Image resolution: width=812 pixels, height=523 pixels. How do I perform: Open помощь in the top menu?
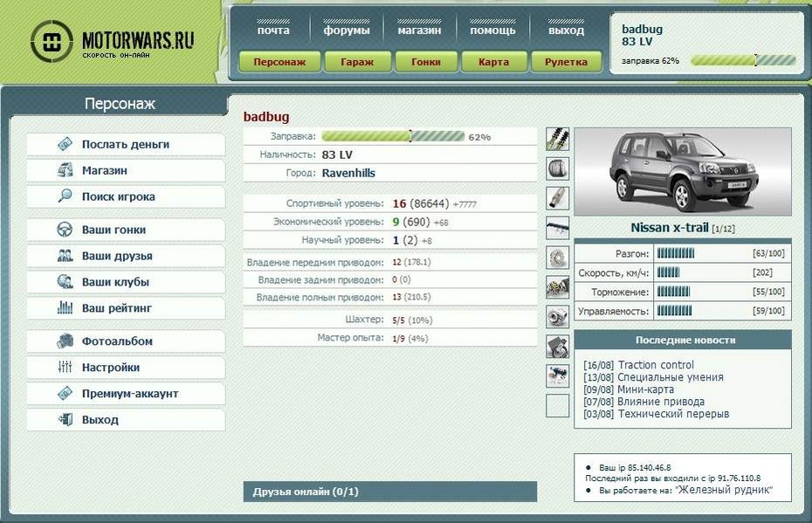492,30
